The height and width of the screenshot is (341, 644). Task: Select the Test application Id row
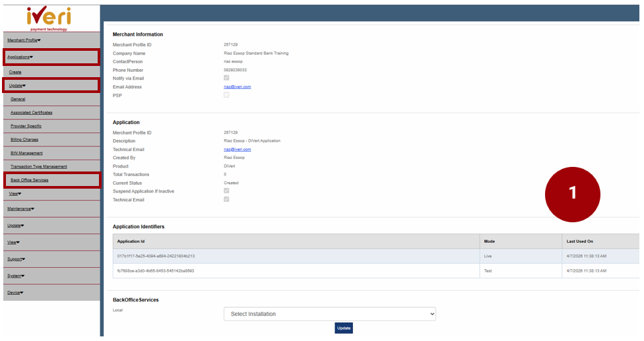(x=376, y=271)
